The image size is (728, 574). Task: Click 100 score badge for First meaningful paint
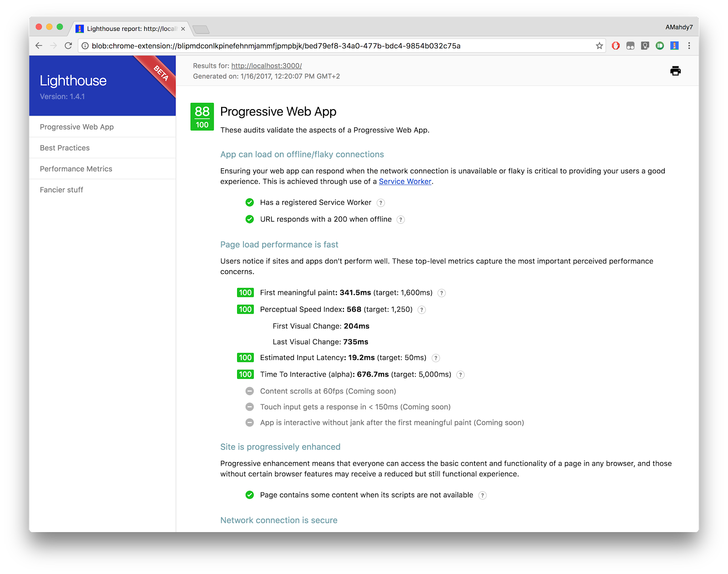(x=245, y=292)
